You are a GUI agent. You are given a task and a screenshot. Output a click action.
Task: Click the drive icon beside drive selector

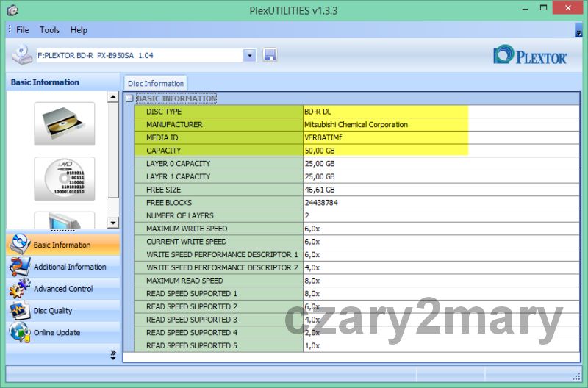[x=22, y=55]
